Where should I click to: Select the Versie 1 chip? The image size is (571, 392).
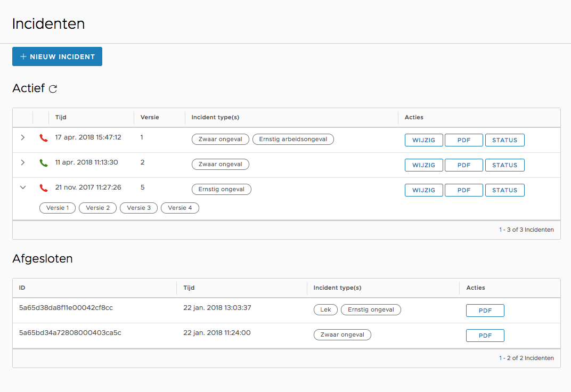[x=58, y=208]
